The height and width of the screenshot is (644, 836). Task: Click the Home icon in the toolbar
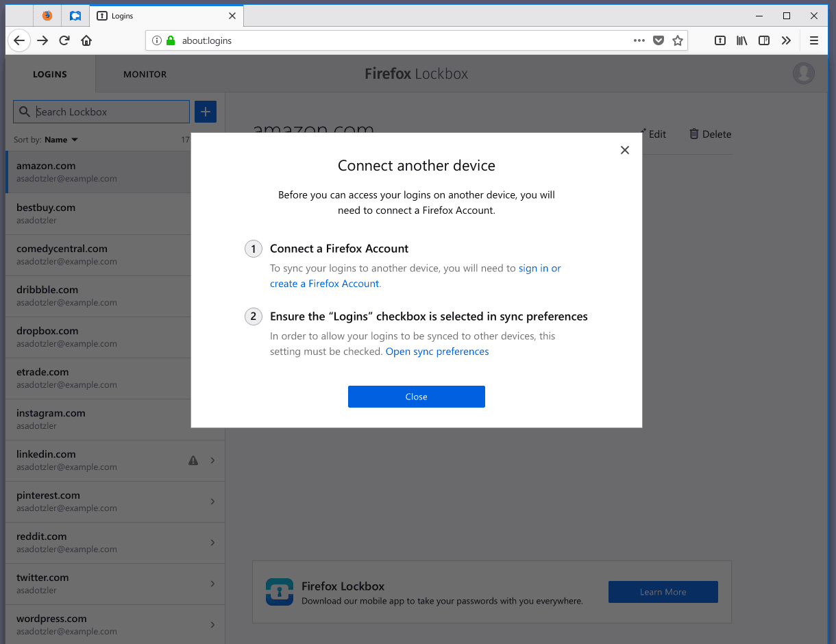click(86, 40)
